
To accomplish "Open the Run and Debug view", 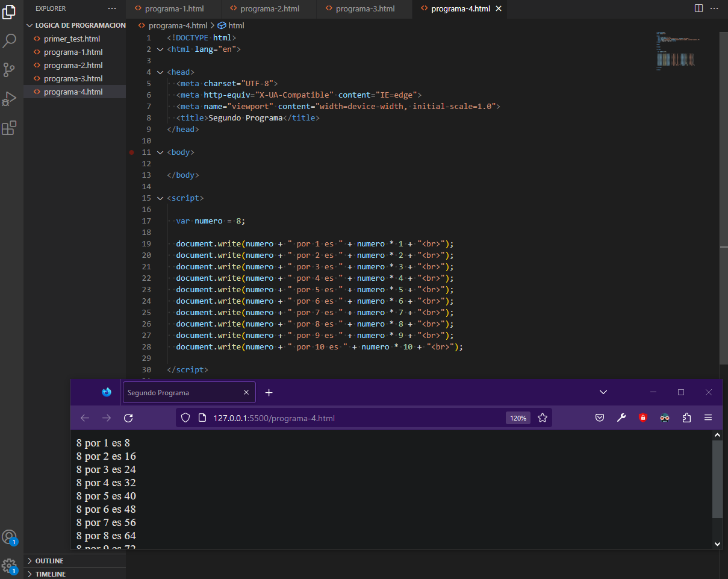I will (x=10, y=99).
